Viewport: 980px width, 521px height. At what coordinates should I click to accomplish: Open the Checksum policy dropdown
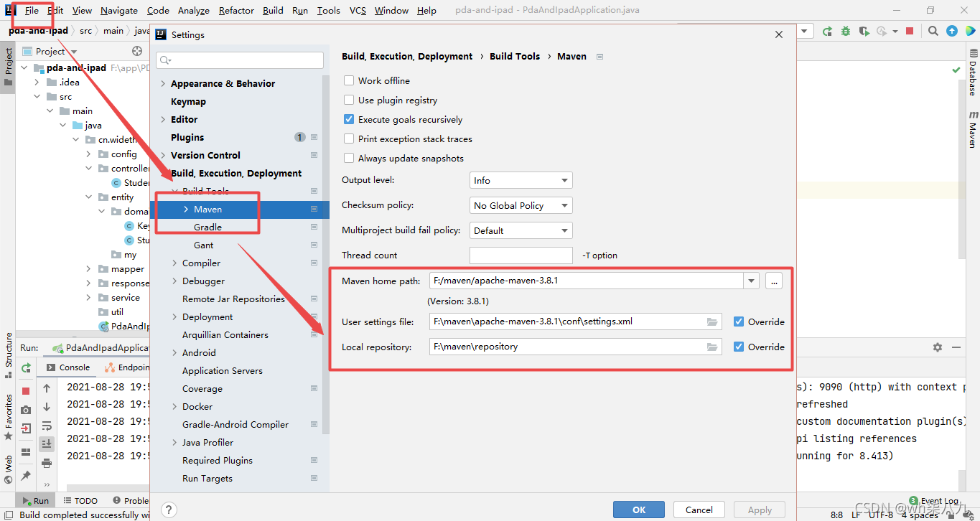521,205
